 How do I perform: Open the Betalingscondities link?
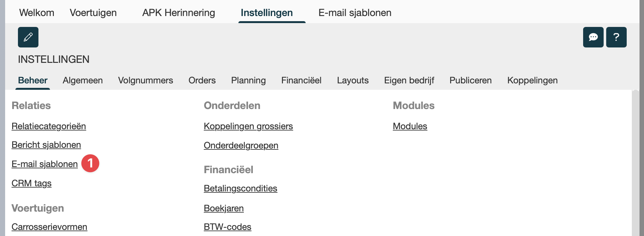[x=240, y=189]
